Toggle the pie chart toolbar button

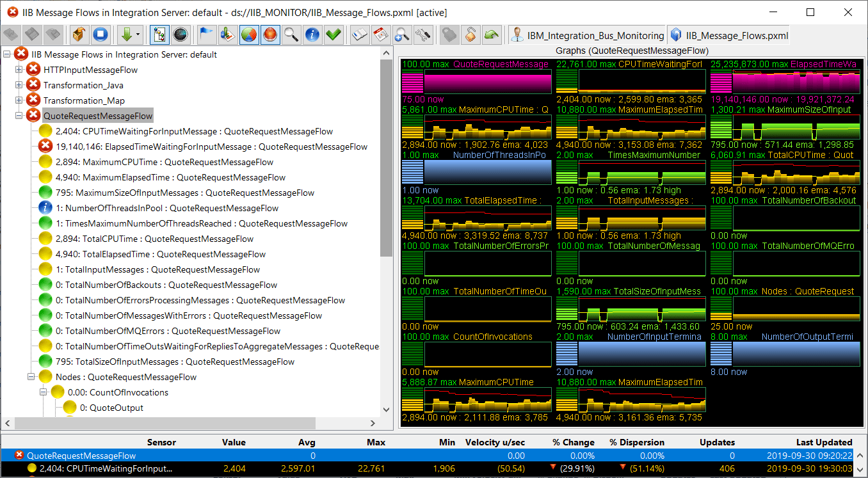coord(249,35)
